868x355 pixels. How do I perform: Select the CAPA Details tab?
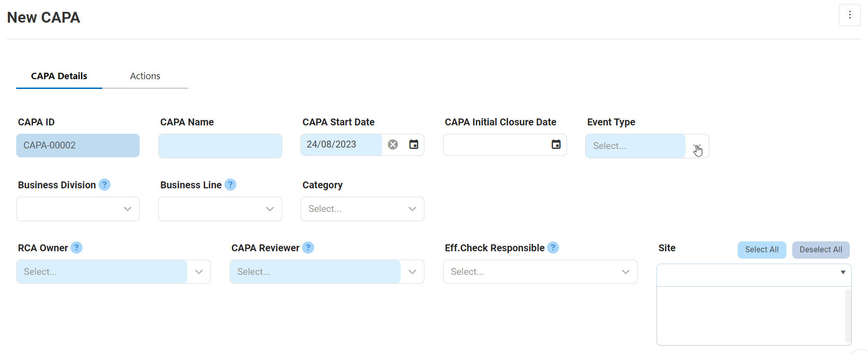(x=59, y=76)
